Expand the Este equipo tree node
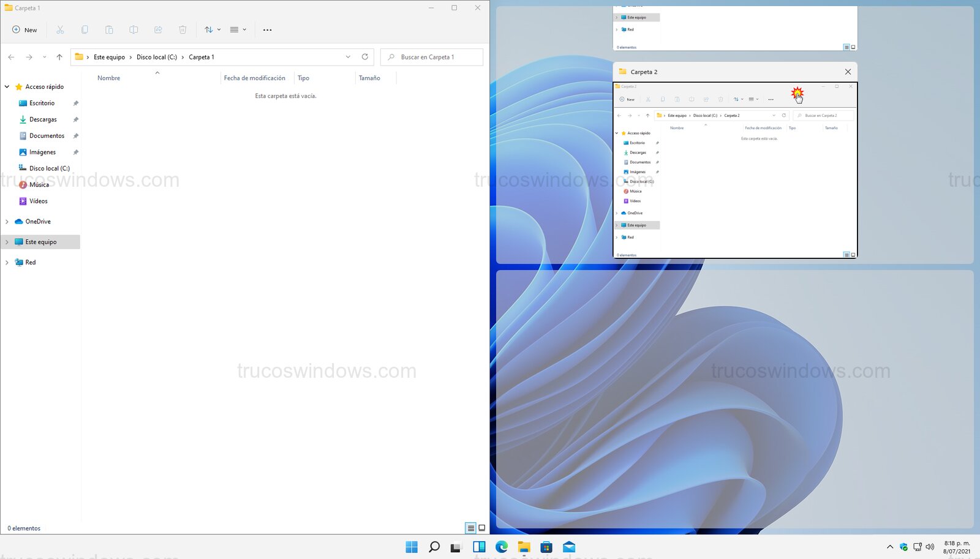Viewport: 980px width, 559px height. click(x=7, y=242)
